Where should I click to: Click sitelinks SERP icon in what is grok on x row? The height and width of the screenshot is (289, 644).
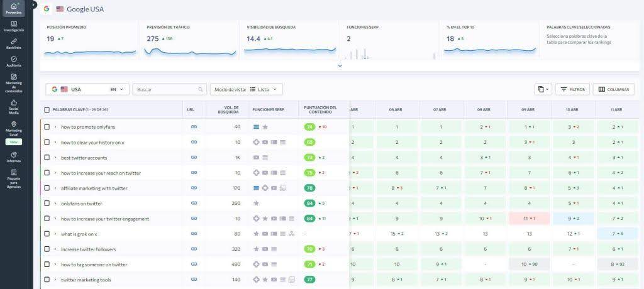[x=292, y=234]
